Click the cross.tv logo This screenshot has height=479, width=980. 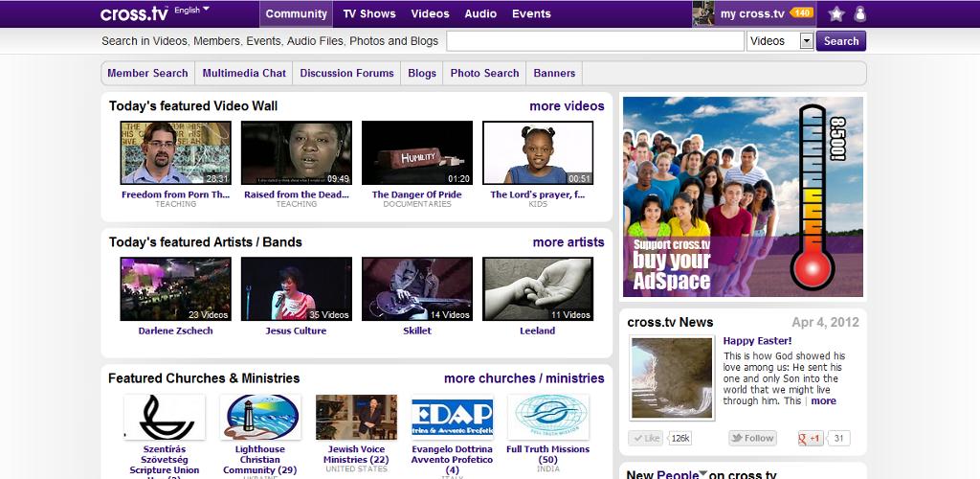[134, 13]
